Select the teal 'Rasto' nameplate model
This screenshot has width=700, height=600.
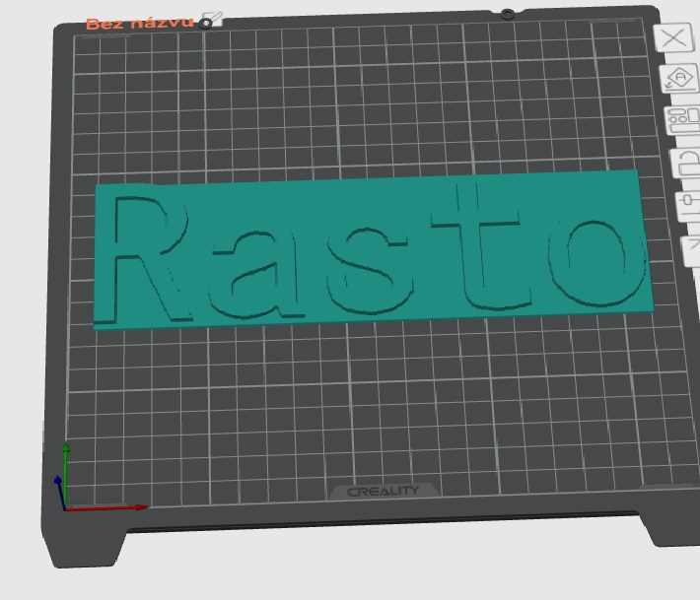pos(374,250)
